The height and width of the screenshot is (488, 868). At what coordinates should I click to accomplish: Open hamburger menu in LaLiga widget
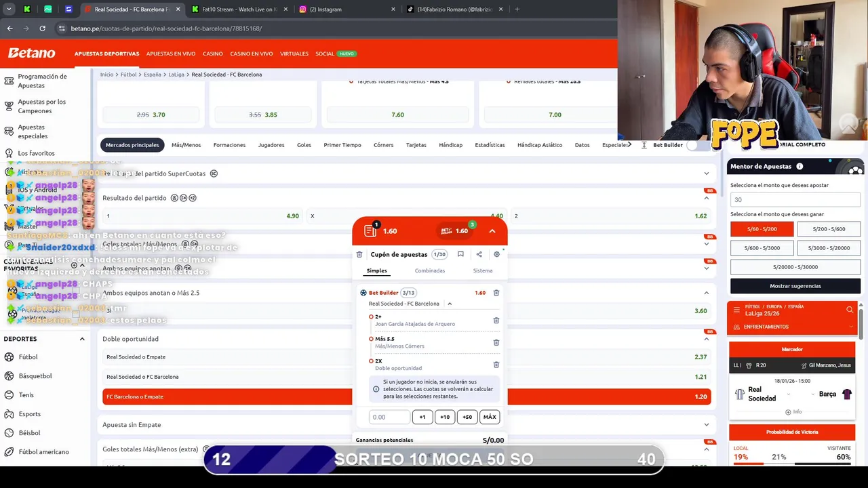pyautogui.click(x=736, y=310)
